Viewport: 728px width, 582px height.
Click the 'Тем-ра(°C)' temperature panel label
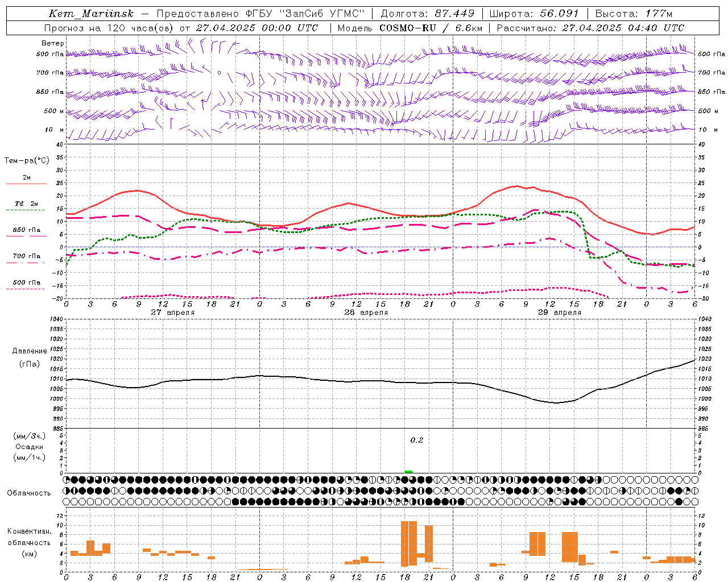pos(27,161)
